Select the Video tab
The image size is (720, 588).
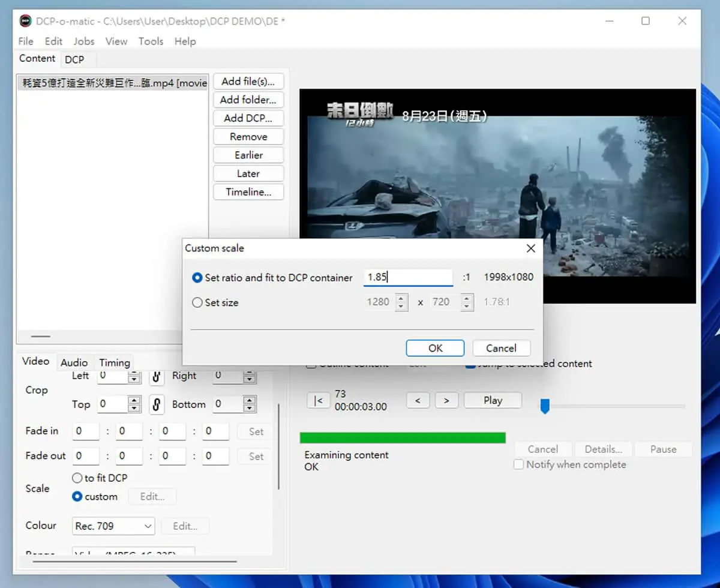[35, 361]
